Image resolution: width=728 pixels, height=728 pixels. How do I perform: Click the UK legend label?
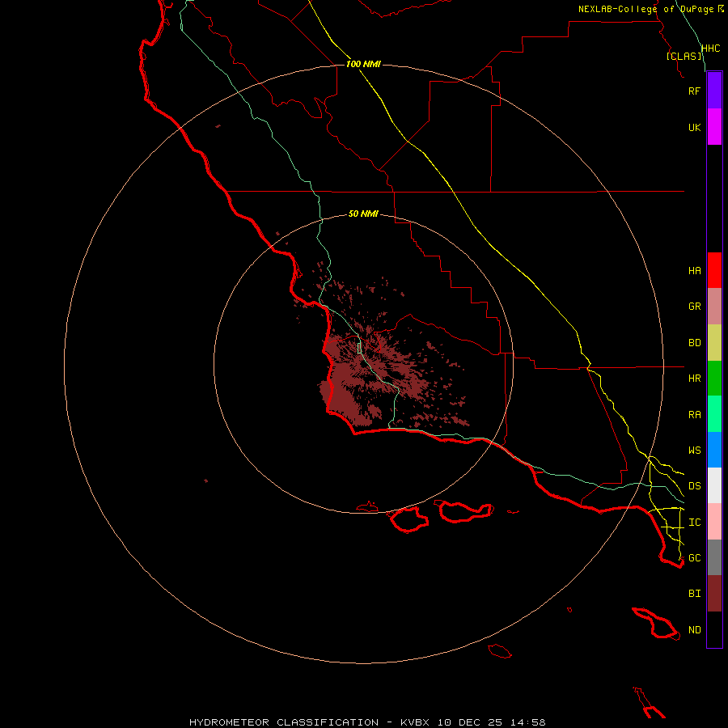click(695, 127)
